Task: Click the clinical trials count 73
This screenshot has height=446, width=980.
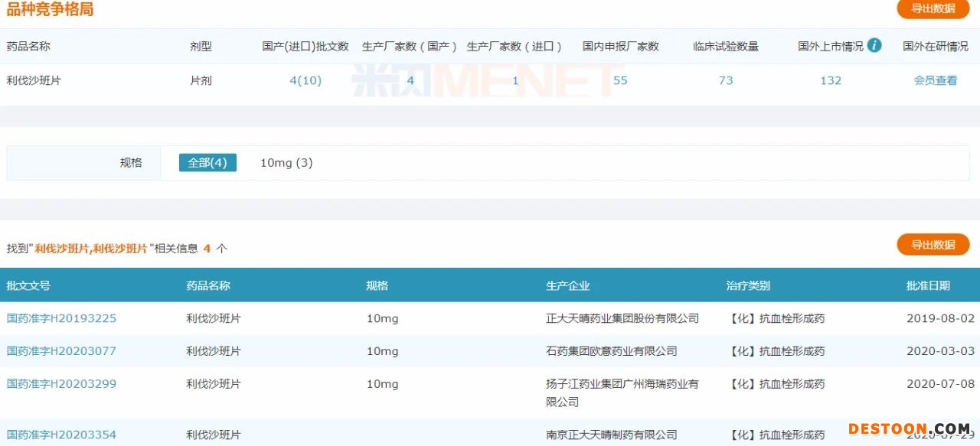Action: (726, 80)
